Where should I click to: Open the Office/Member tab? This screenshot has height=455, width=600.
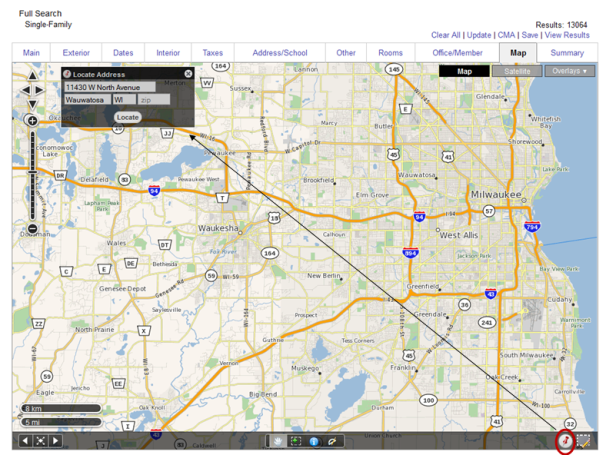457,53
